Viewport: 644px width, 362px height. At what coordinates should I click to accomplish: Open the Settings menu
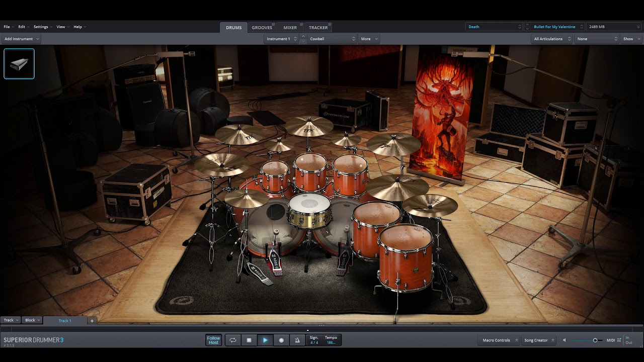point(42,27)
